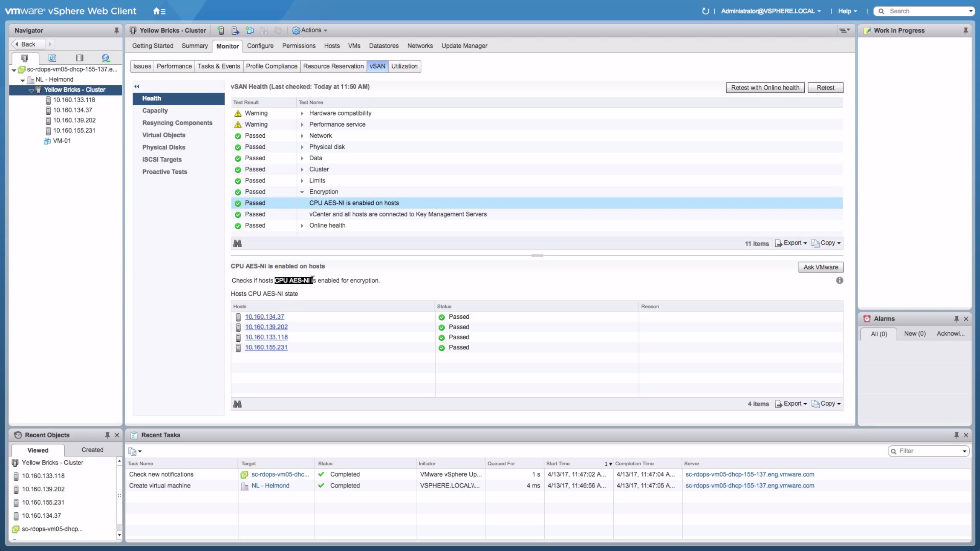Pin the Recent Objects panel

108,435
